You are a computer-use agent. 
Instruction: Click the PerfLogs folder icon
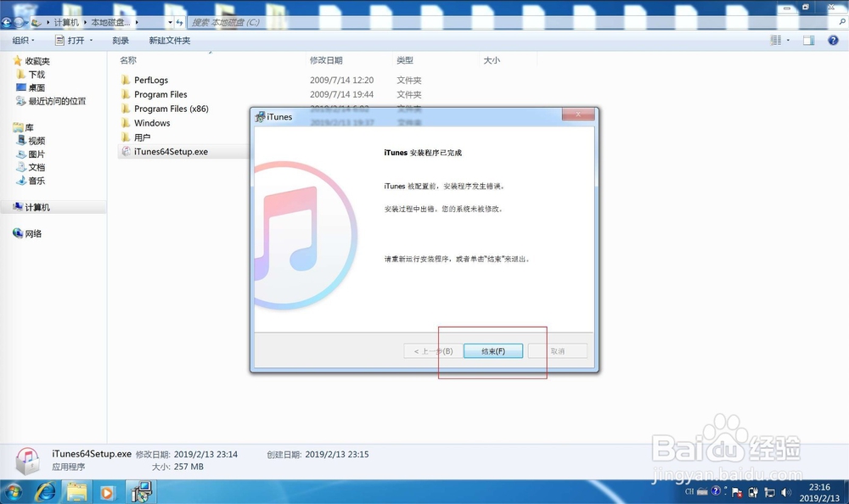[x=126, y=80]
